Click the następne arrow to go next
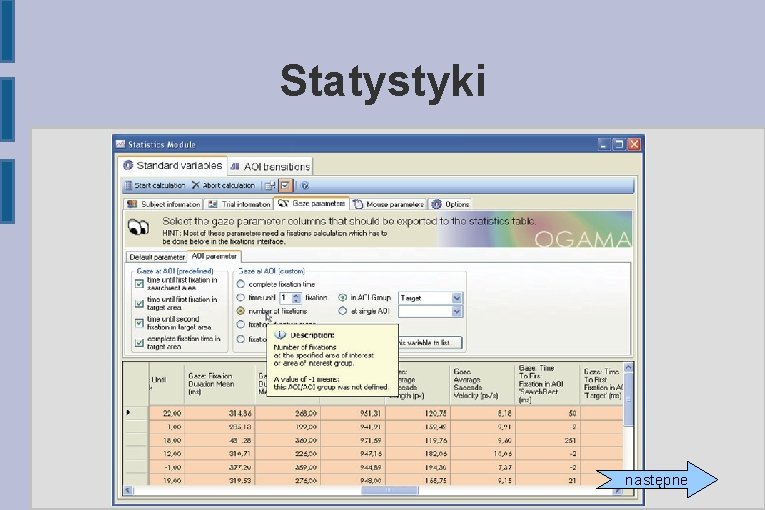 (657, 480)
